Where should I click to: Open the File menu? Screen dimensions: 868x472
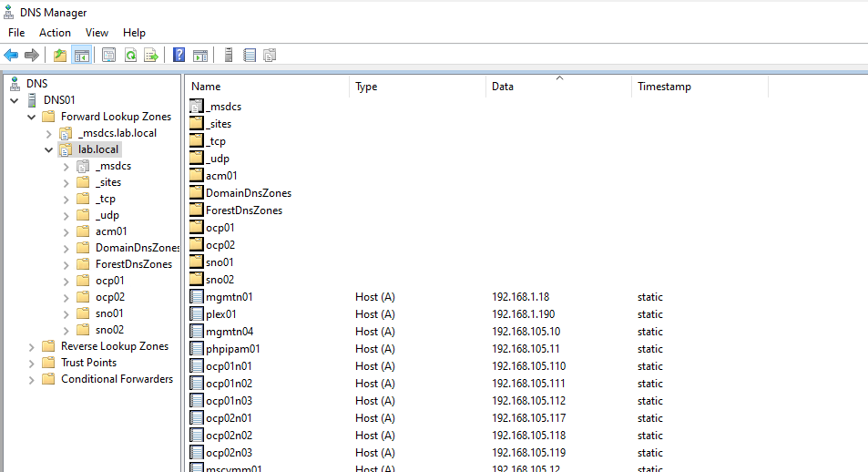tap(16, 33)
